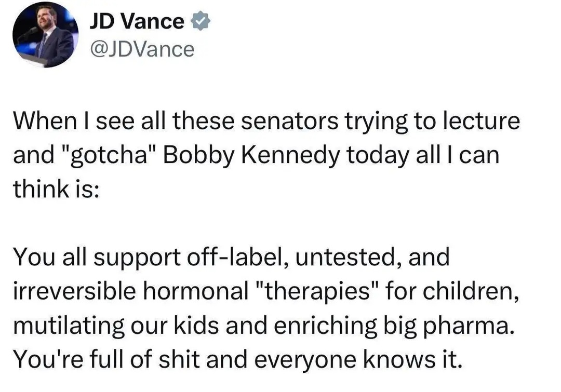Image resolution: width=561 pixels, height=392 pixels.
Task: Select the line starting "When I see"
Action: 266,121
